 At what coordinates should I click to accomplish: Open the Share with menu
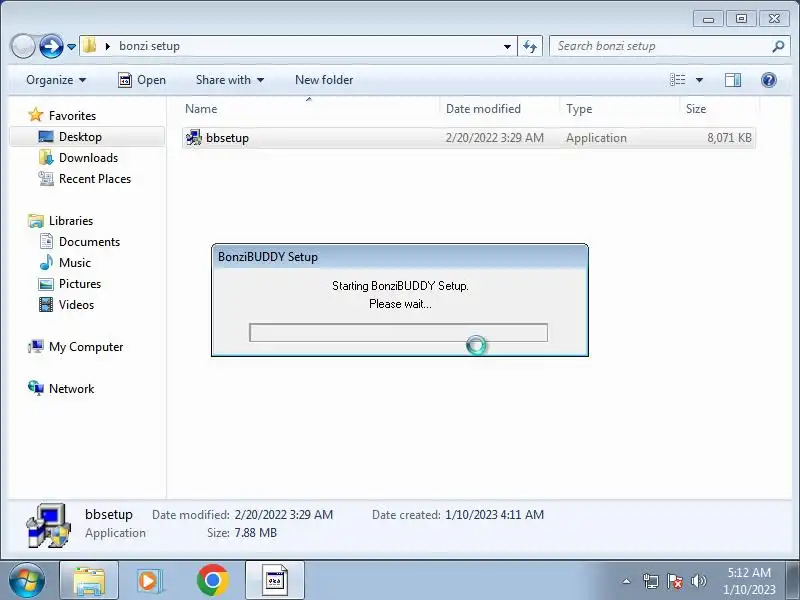230,80
